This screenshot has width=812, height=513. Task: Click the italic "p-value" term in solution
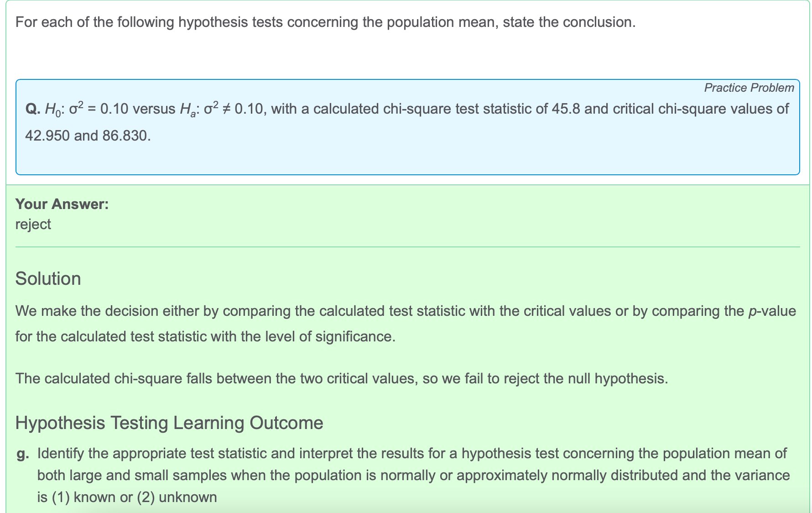772,311
